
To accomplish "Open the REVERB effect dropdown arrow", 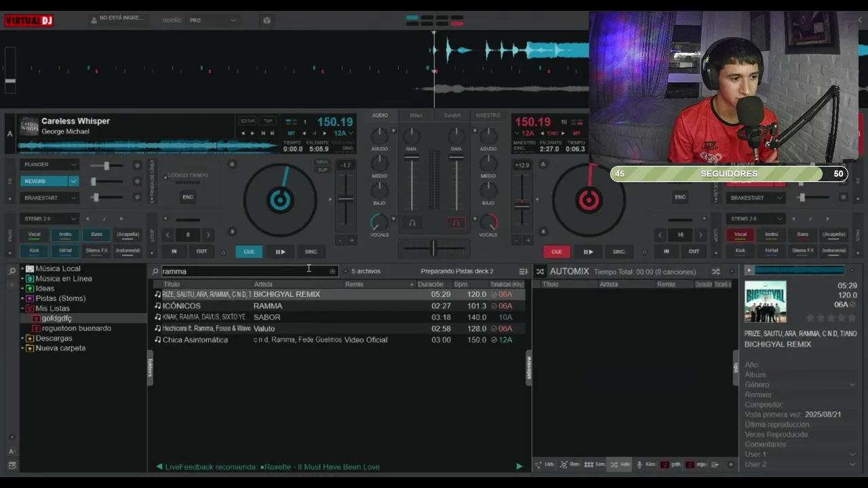I will (73, 181).
